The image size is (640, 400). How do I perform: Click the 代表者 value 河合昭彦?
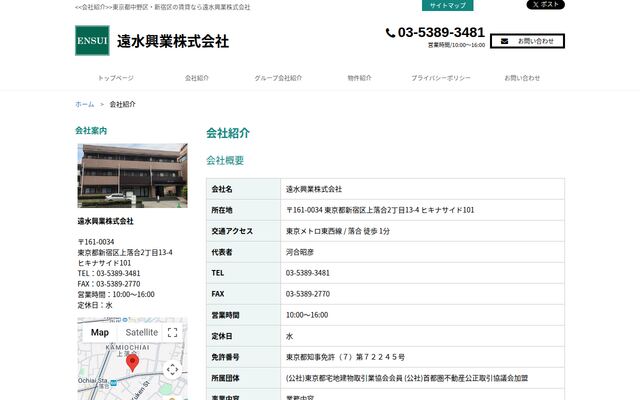point(300,252)
